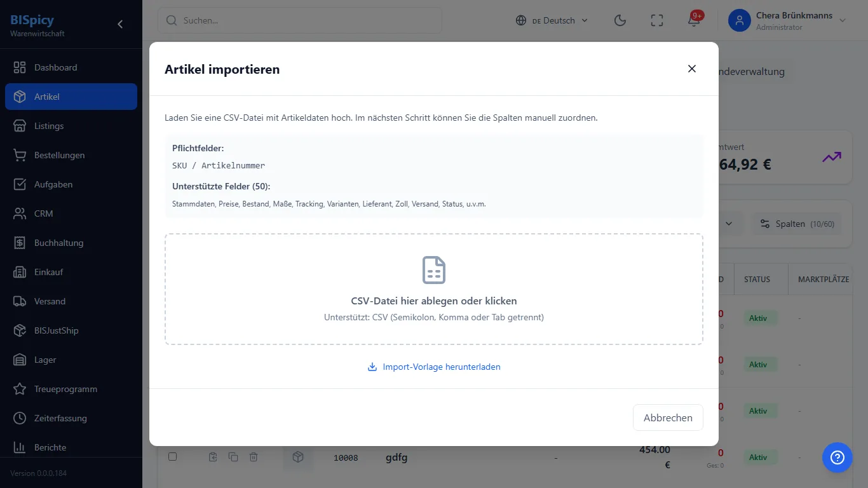Open the Lager warehouse icon

tap(20, 360)
